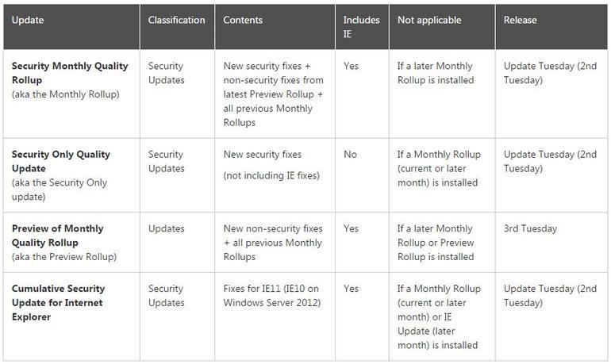Select the (aka the Preview Rollup) text
Screen dimensions: 611x364
tap(64, 257)
